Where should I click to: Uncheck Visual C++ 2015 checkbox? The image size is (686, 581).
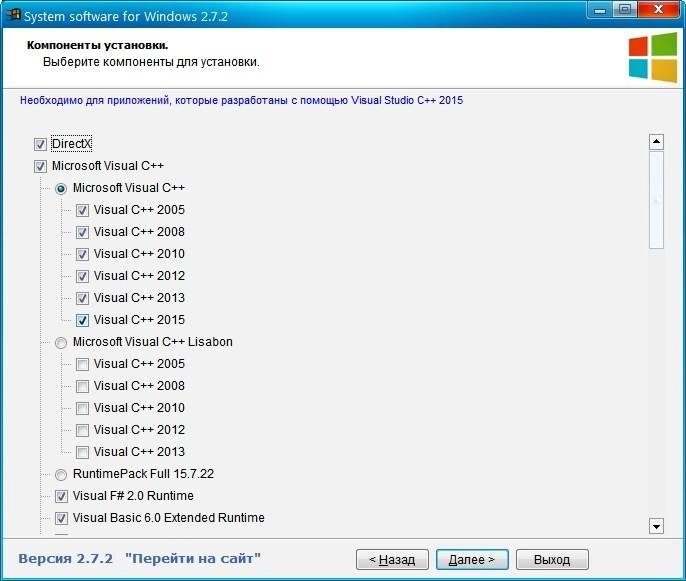point(82,320)
